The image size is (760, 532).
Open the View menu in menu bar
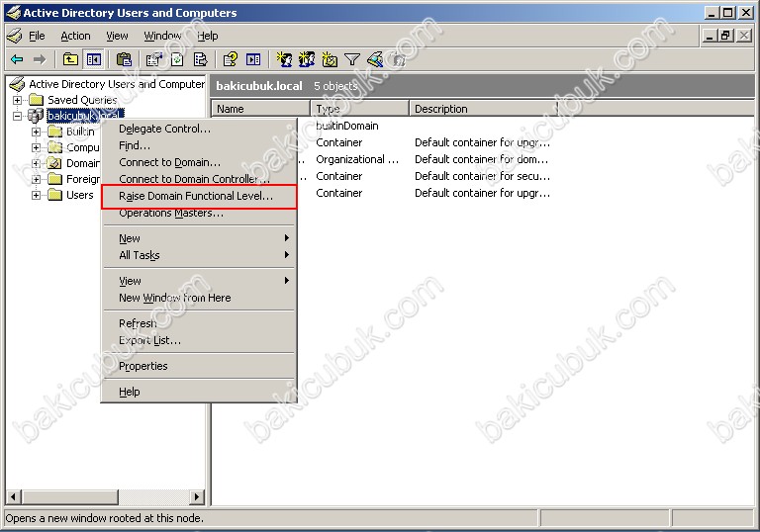pos(118,36)
